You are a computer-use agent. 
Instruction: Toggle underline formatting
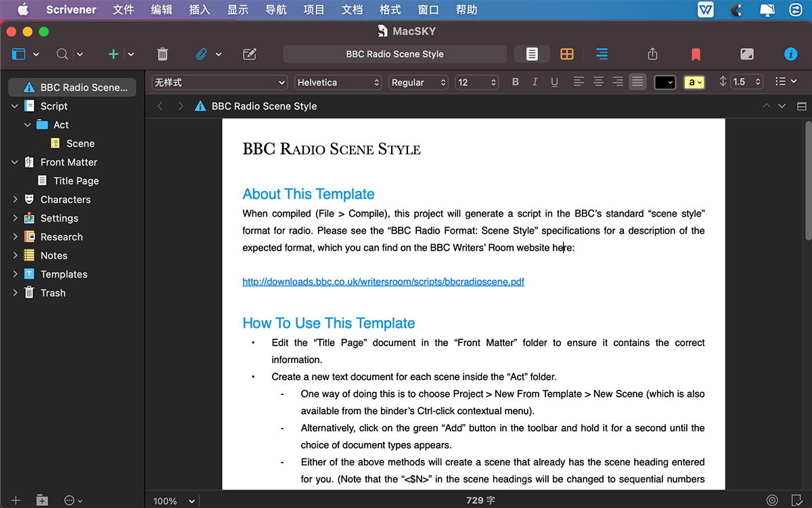point(555,82)
